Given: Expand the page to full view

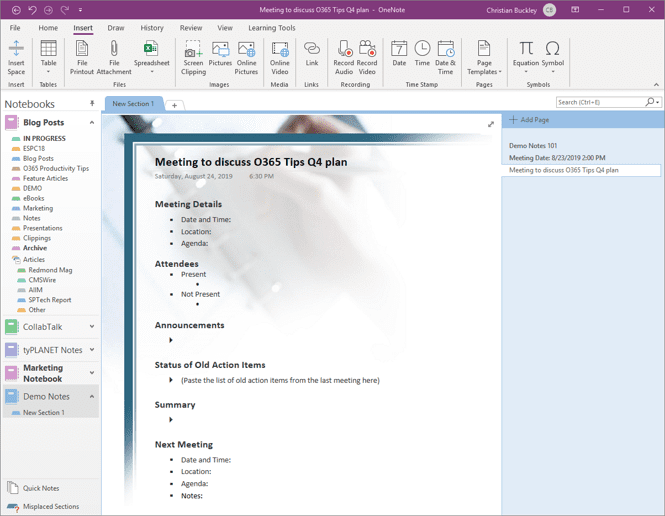Looking at the screenshot, I should pyautogui.click(x=491, y=124).
